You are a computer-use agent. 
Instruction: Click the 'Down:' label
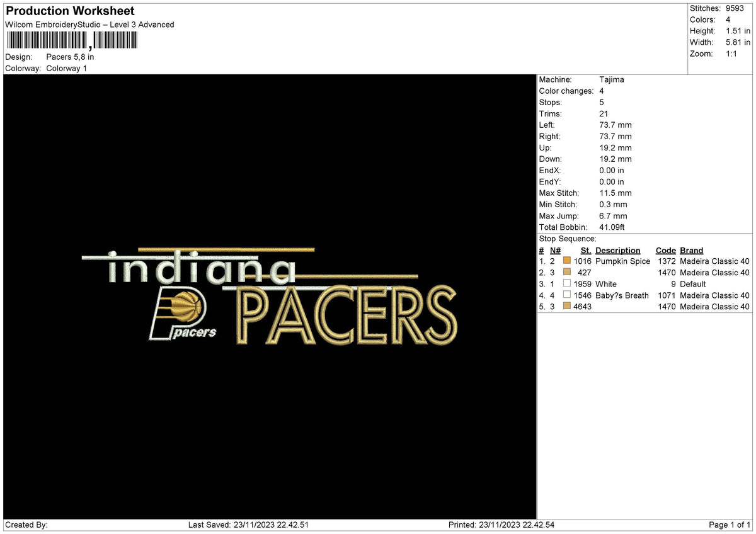click(x=551, y=159)
